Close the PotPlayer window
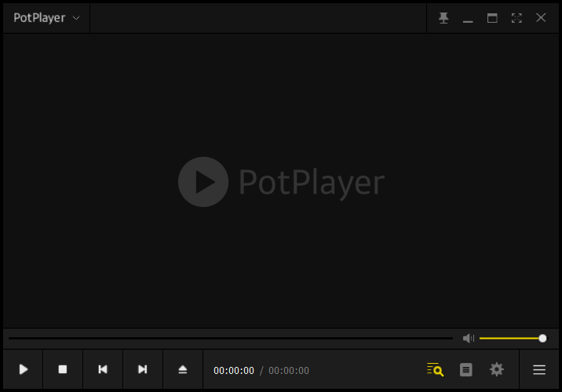This screenshot has height=392, width=562. click(x=541, y=17)
